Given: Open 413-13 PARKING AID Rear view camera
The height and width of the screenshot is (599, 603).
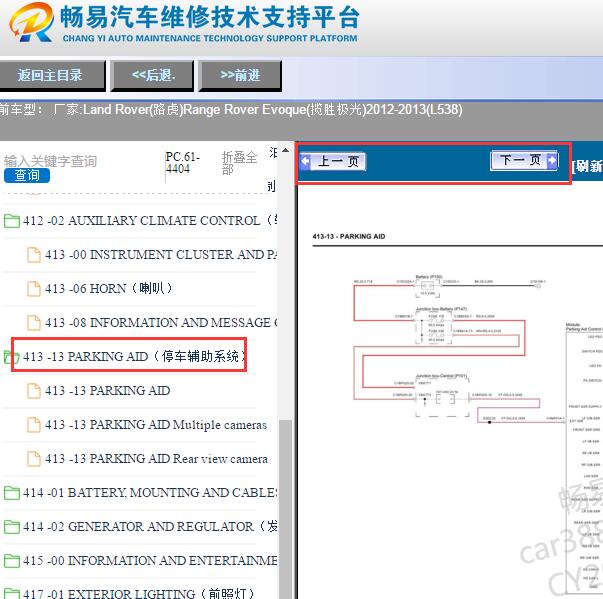Looking at the screenshot, I should [156, 459].
